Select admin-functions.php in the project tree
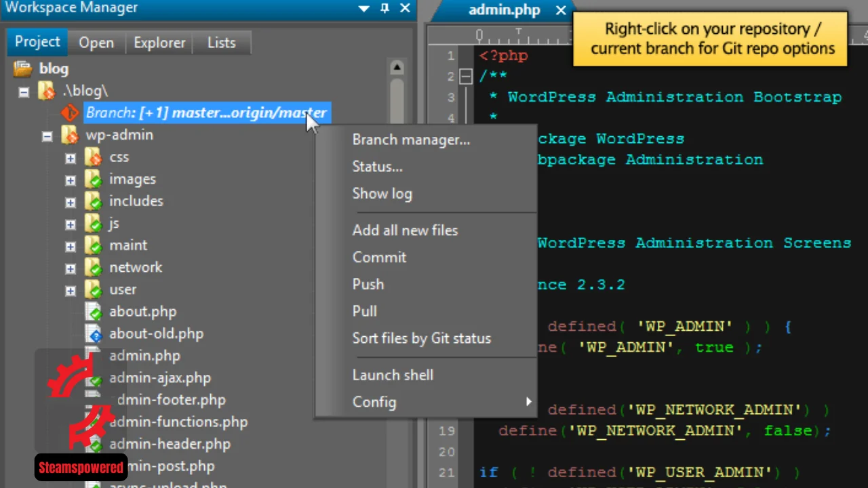Screen dimensions: 868x488 (x=178, y=422)
